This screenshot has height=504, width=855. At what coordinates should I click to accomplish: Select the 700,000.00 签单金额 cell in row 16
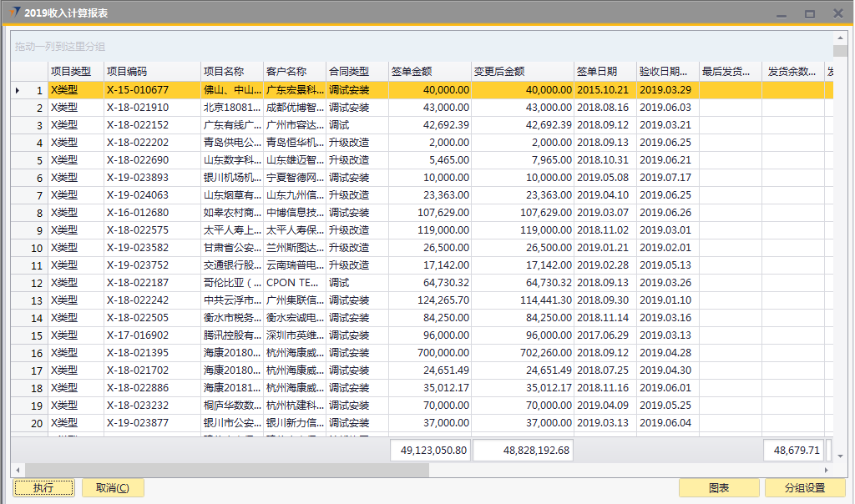[x=429, y=353]
